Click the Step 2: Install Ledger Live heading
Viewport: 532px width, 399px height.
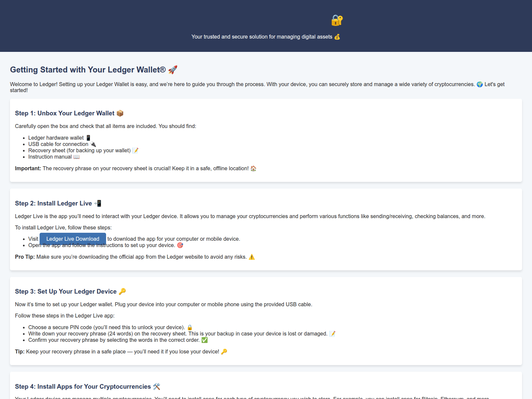58,203
